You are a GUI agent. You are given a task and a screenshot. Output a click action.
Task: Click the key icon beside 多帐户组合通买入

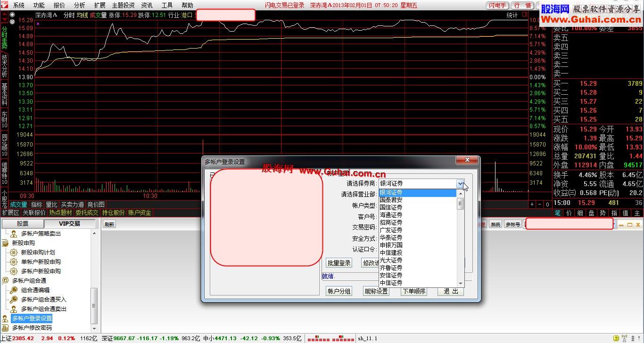(x=14, y=300)
